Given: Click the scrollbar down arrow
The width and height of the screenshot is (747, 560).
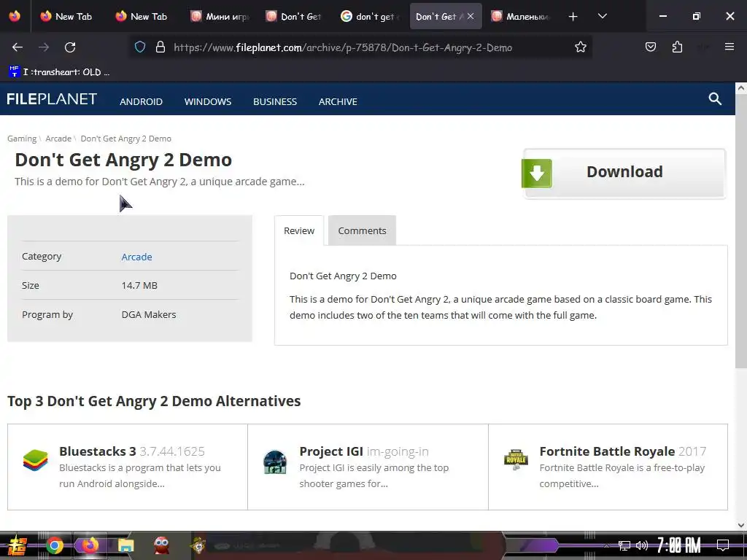Looking at the screenshot, I should coord(741,525).
